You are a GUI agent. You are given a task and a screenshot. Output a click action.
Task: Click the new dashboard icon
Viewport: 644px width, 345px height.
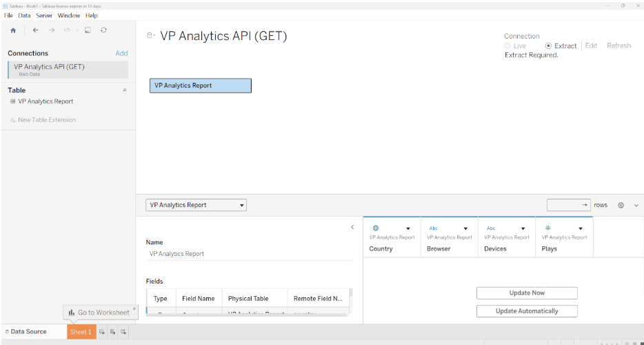[112, 332]
